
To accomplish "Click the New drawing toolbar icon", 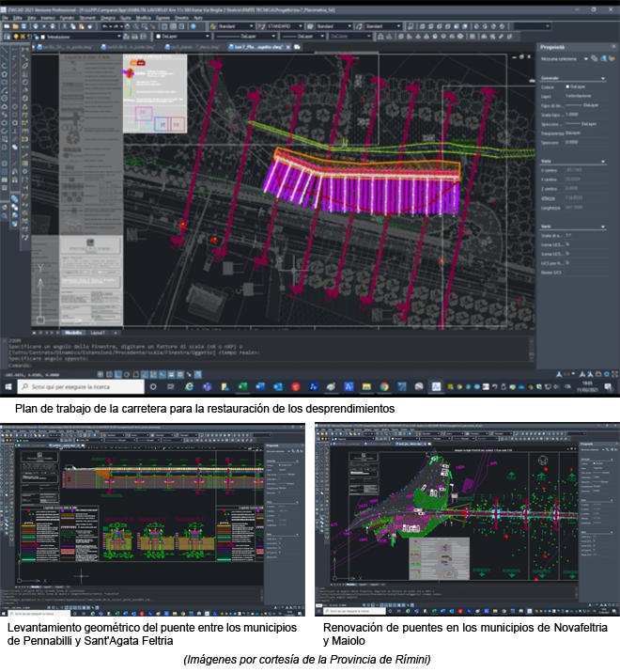I will click(x=7, y=26).
